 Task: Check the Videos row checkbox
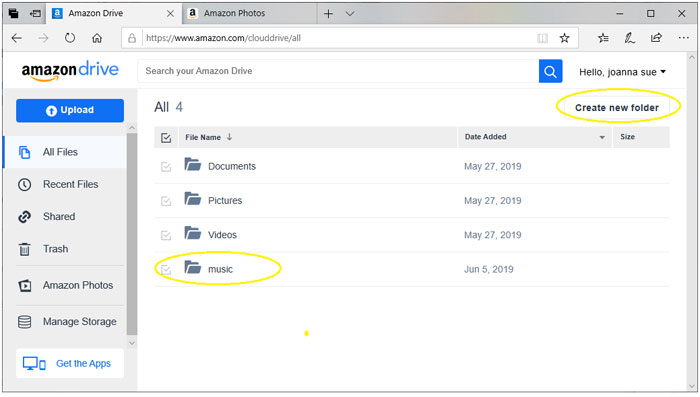[166, 235]
